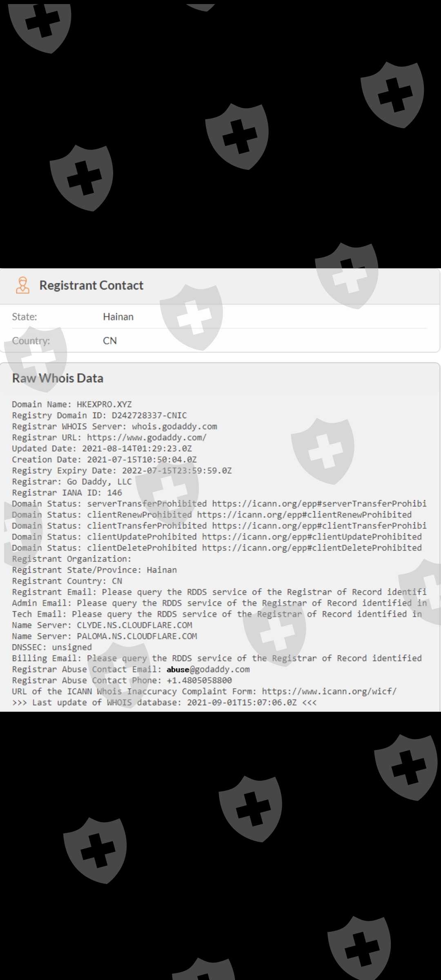
Task: Select the Hainan state value
Action: point(118,317)
